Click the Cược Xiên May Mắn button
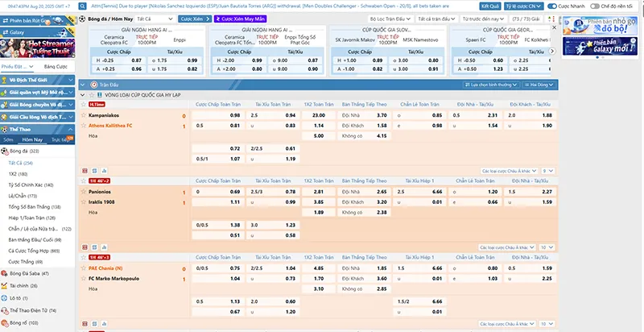Image resolution: width=644 pixels, height=332 pixels. (242, 17)
